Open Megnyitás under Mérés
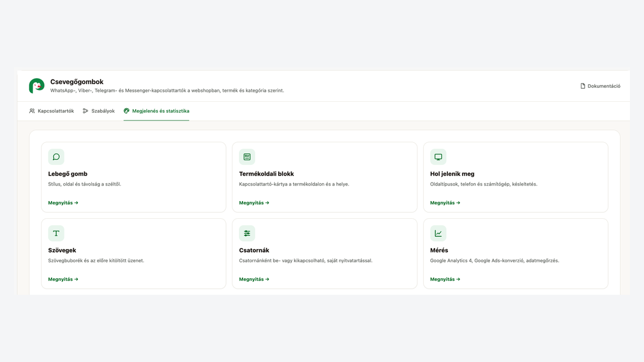 pyautogui.click(x=445, y=279)
